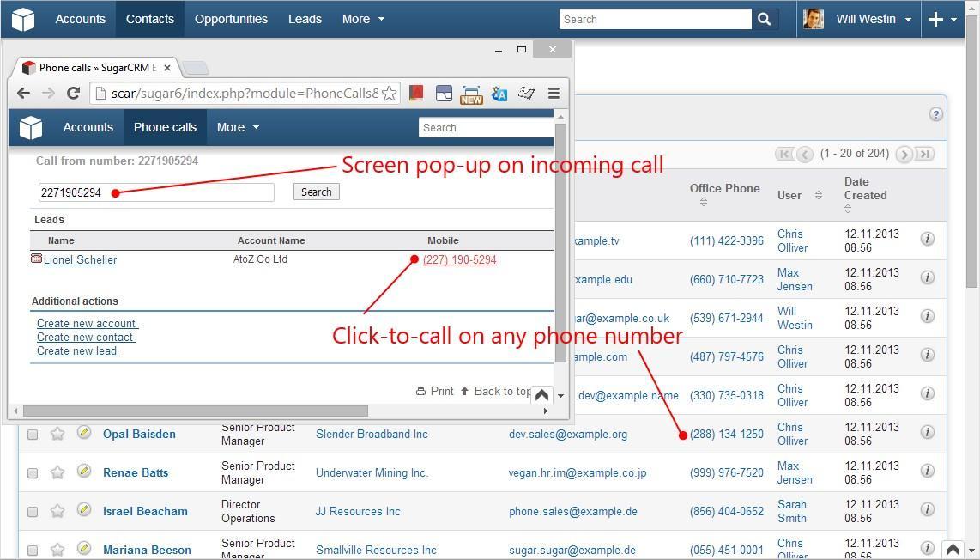This screenshot has width=980, height=560.
Task: Check the checkbox beside Mariana Beeson
Action: pos(33,550)
